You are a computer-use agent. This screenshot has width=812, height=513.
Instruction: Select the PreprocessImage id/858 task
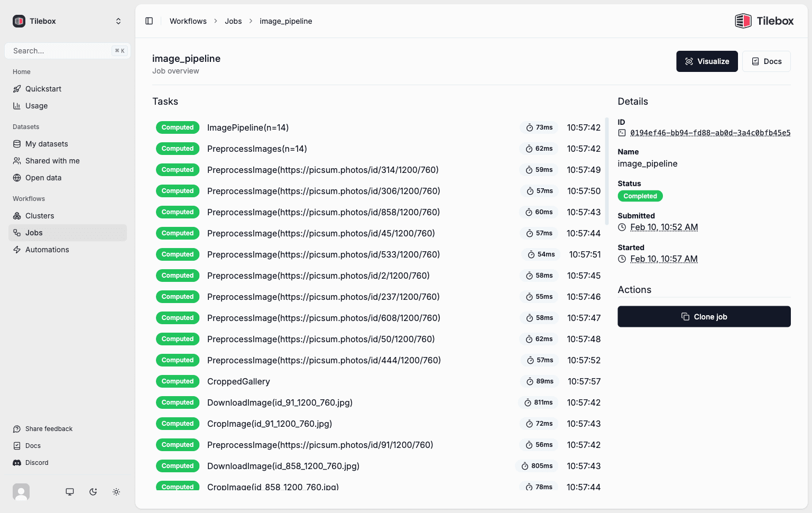324,212
